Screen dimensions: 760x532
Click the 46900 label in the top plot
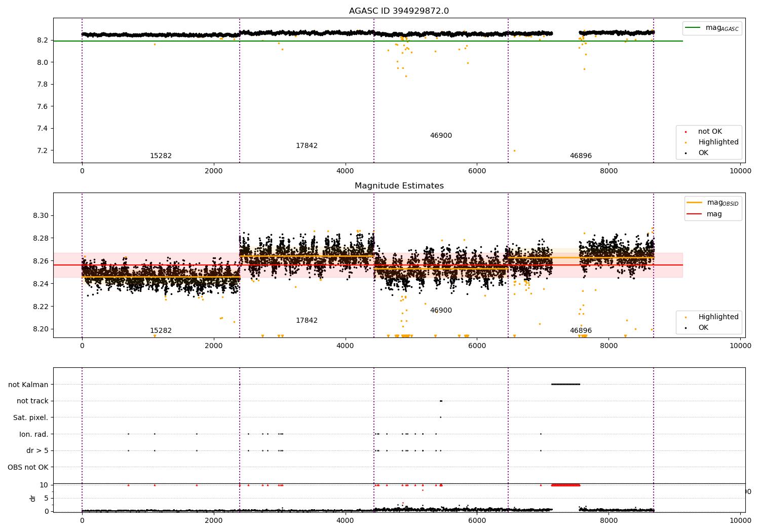[441, 136]
